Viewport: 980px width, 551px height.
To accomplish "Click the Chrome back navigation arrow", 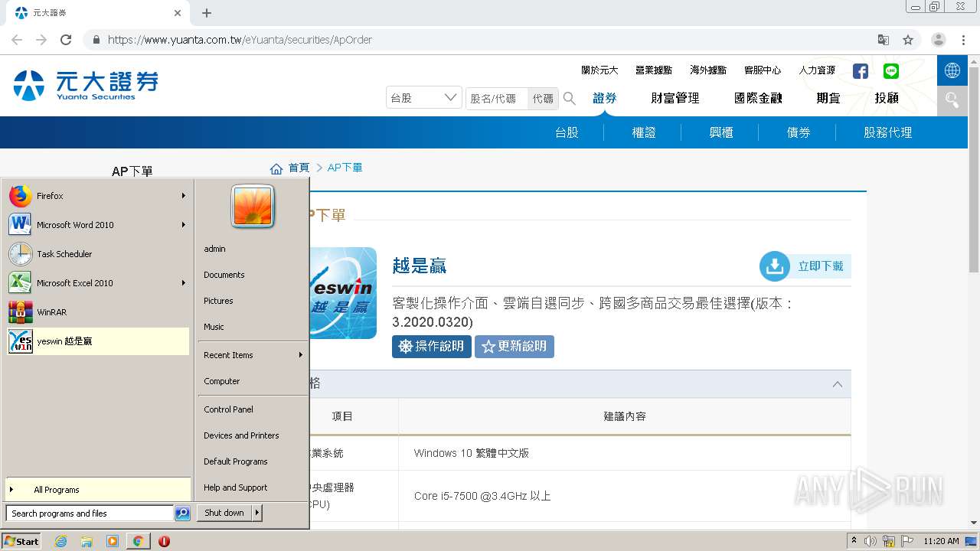I will 17,40.
